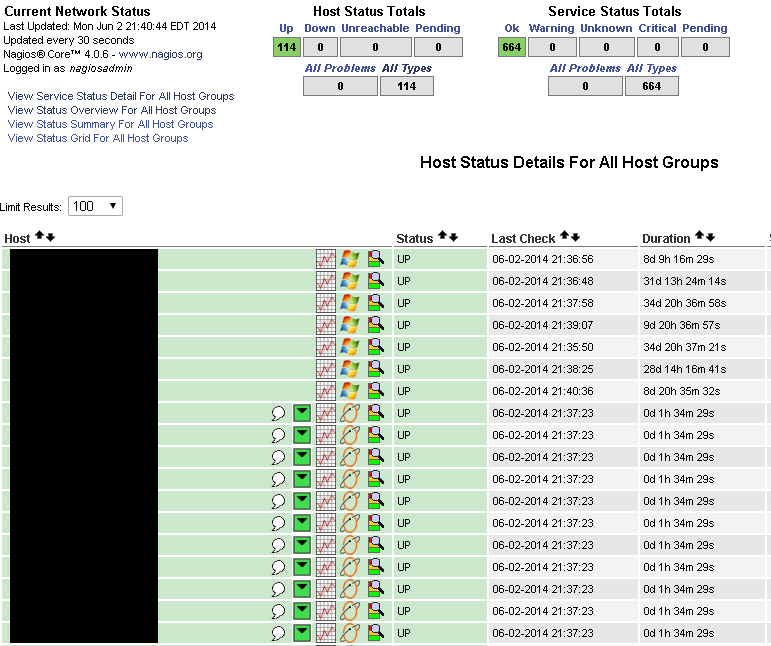Click Critical header in Service Status Totals

pyautogui.click(x=657, y=28)
